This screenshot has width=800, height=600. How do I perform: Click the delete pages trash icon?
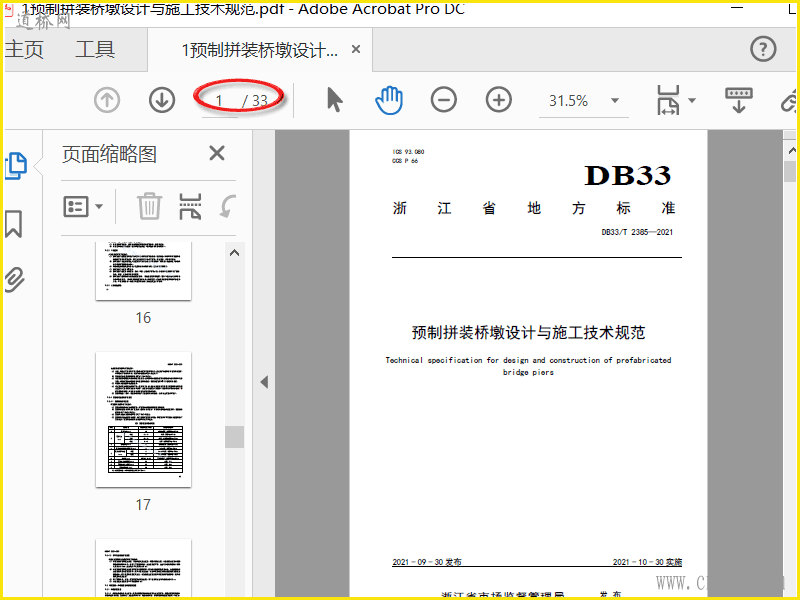[149, 206]
